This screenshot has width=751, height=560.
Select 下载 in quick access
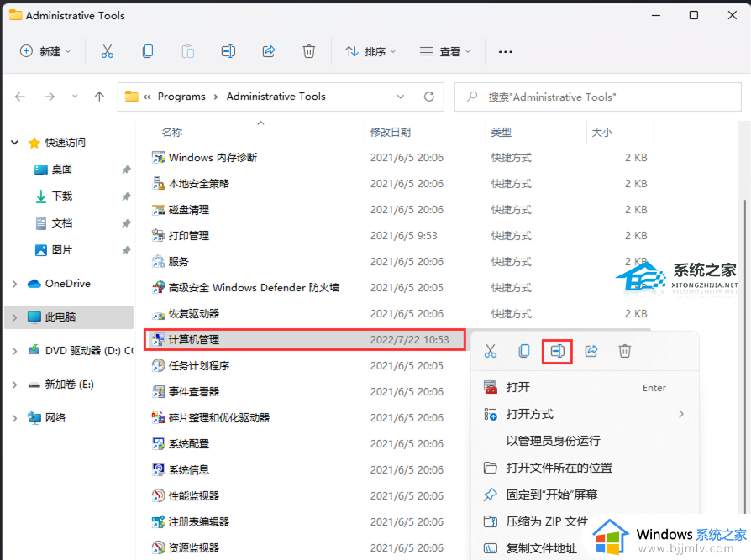click(x=62, y=196)
